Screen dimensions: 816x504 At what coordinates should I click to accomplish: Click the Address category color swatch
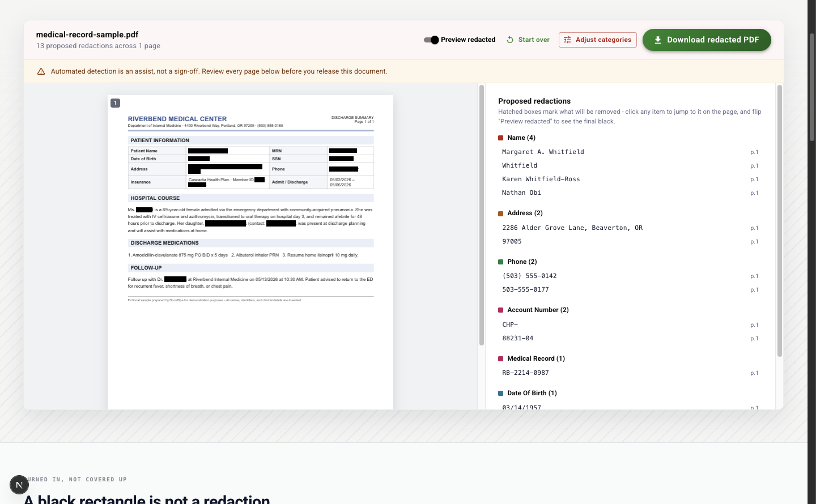click(x=500, y=213)
